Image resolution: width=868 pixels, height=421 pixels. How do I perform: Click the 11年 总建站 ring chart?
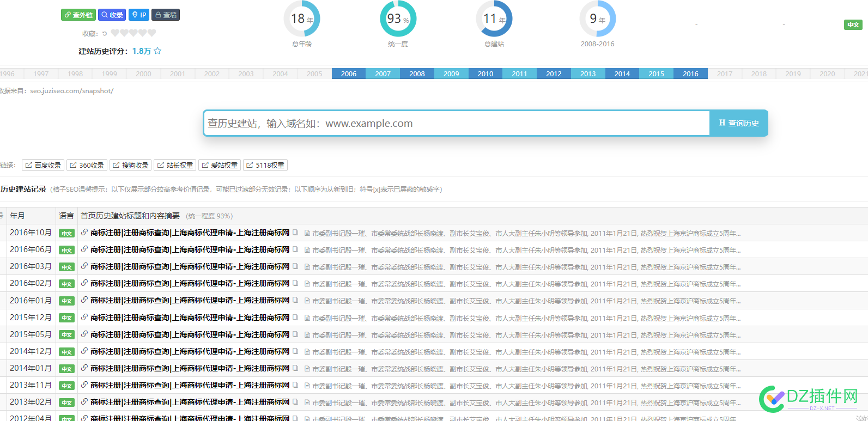[x=494, y=19]
